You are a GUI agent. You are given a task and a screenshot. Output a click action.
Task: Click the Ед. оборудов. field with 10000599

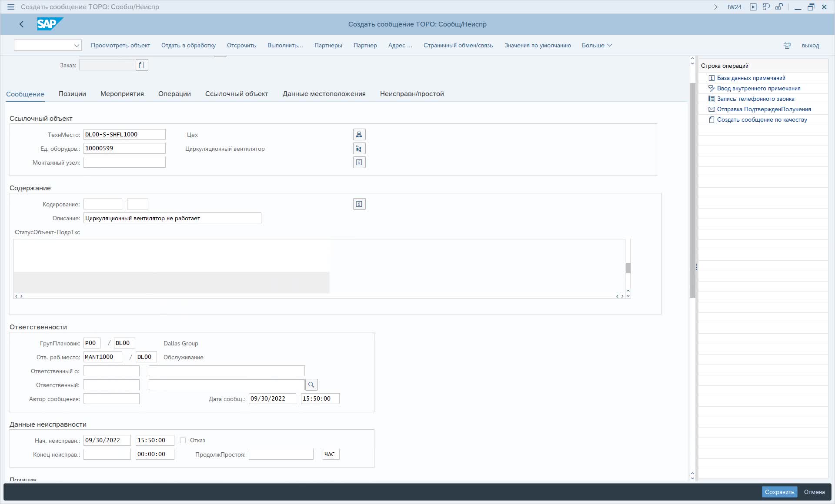(x=124, y=149)
